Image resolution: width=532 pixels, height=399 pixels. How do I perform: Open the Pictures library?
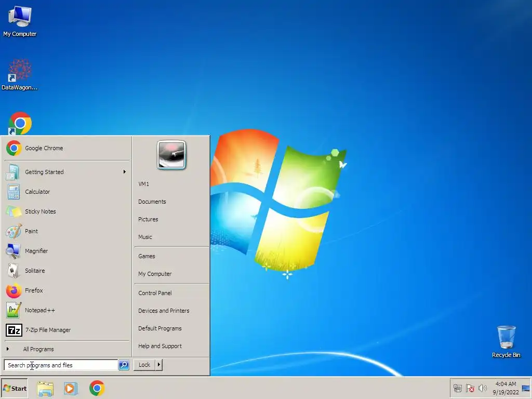click(171, 219)
